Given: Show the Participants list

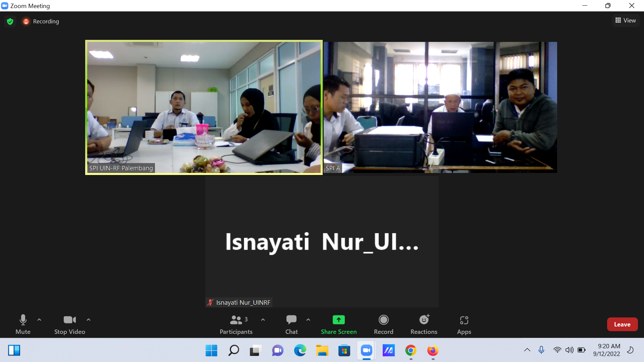Looking at the screenshot, I should (x=236, y=324).
